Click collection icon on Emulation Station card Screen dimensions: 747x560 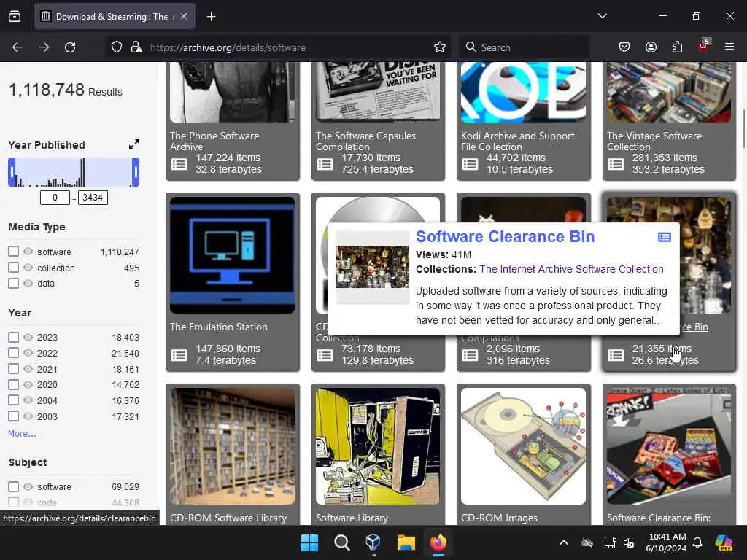pos(179,355)
